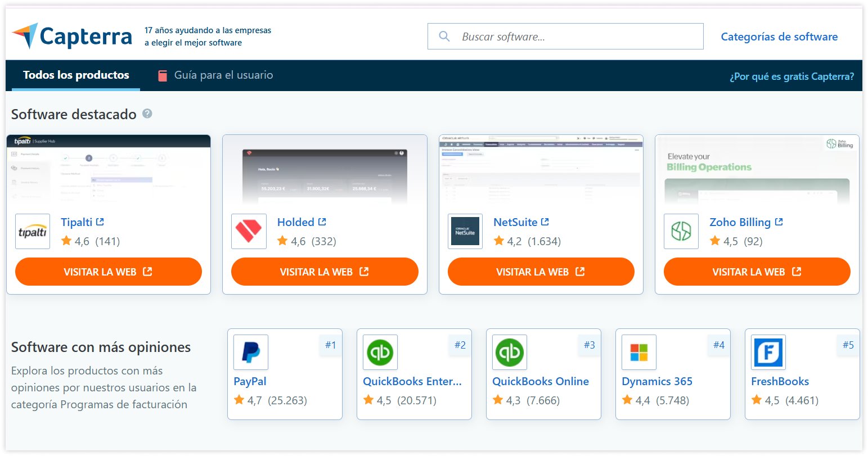
Task: Click PayPal rating 4,7 (25.263)
Action: point(271,400)
